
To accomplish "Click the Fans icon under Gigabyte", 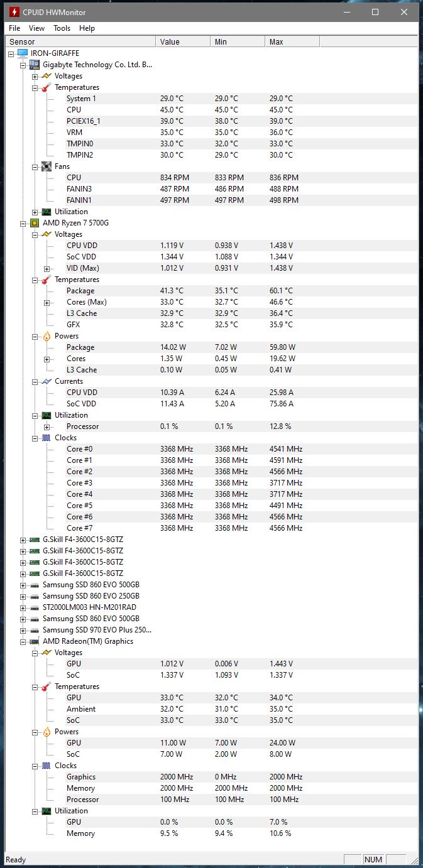I will [47, 166].
